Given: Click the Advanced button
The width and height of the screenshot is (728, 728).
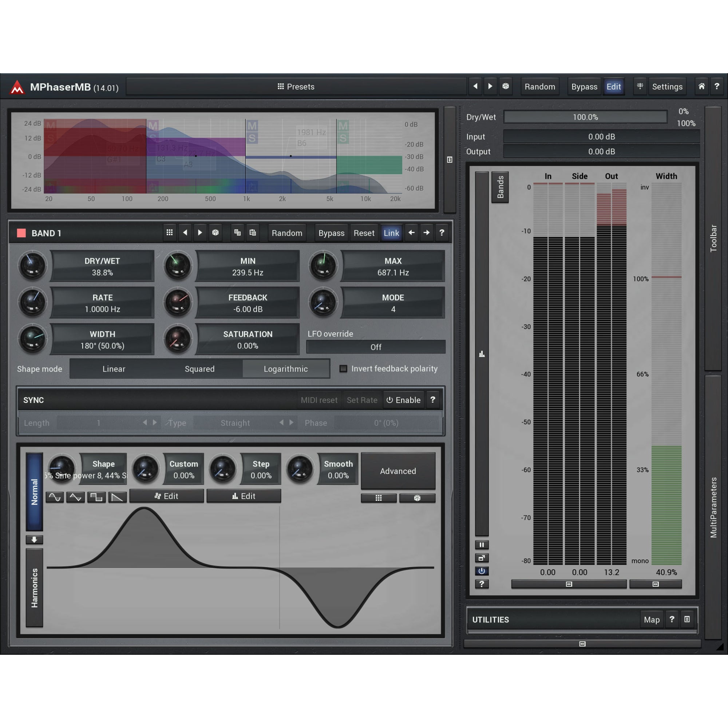Looking at the screenshot, I should tap(398, 471).
